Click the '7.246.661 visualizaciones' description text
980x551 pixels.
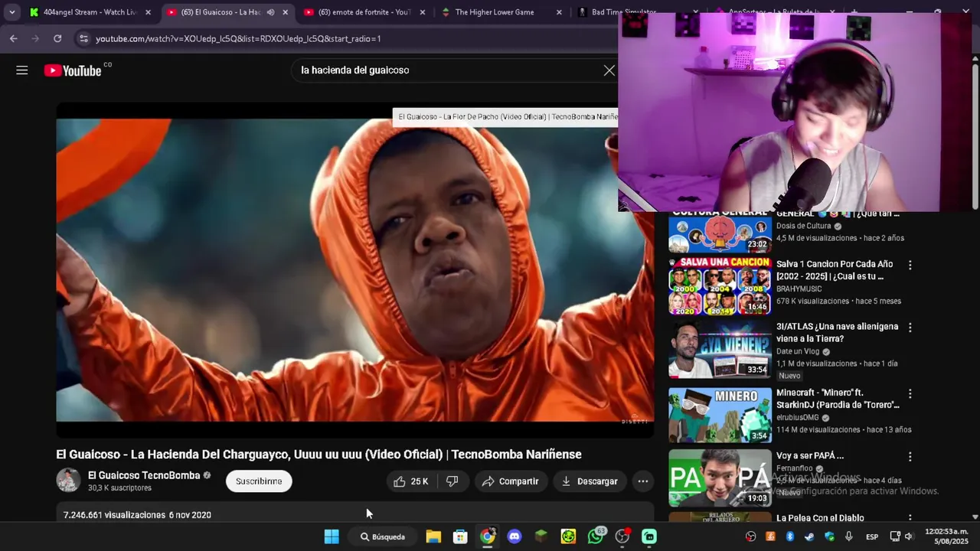tap(114, 515)
